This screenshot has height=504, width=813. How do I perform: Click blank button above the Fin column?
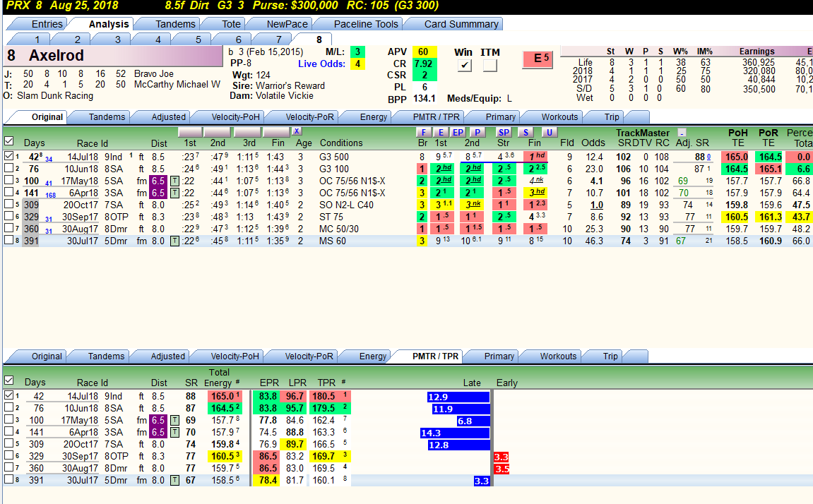pos(276,132)
